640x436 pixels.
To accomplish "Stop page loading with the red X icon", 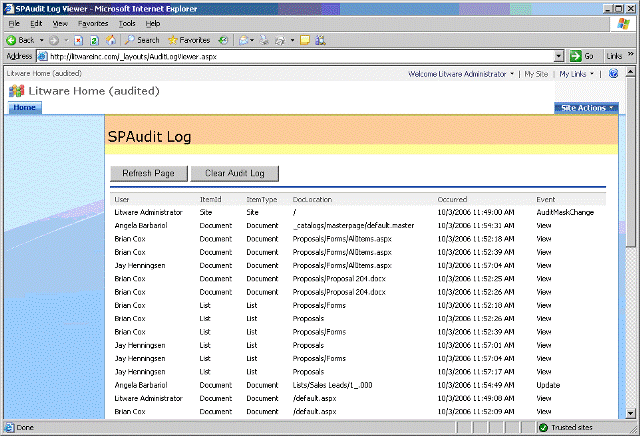I will [79, 40].
